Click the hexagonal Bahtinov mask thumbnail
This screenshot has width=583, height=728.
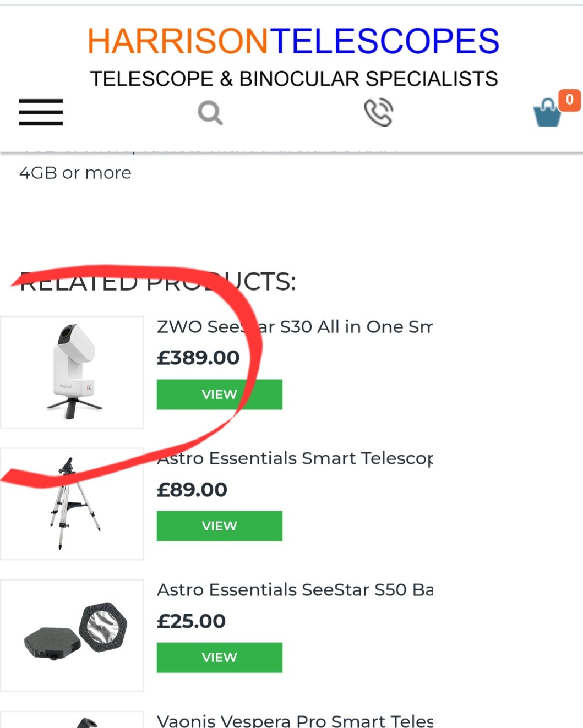click(x=72, y=635)
